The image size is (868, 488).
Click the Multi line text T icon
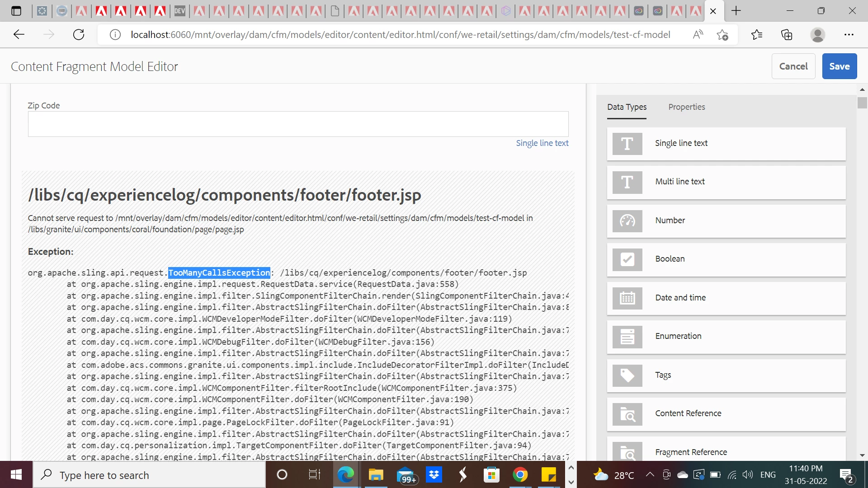click(627, 182)
